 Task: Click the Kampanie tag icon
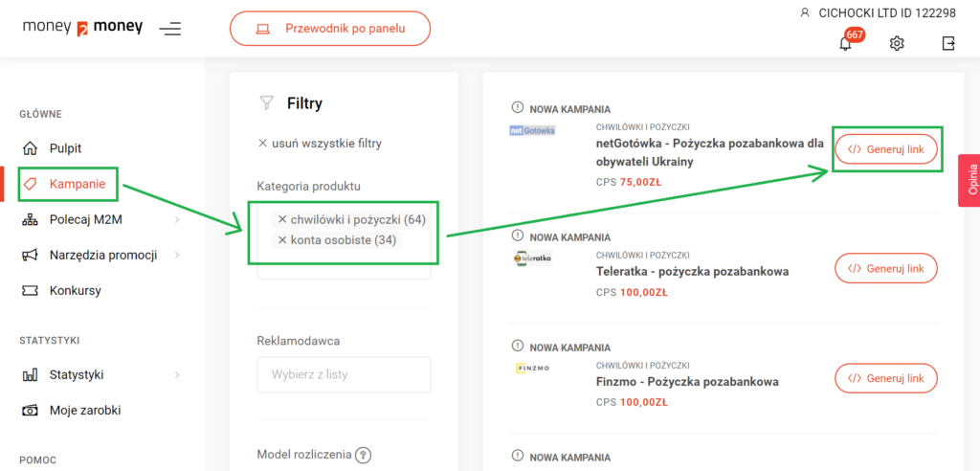click(30, 184)
